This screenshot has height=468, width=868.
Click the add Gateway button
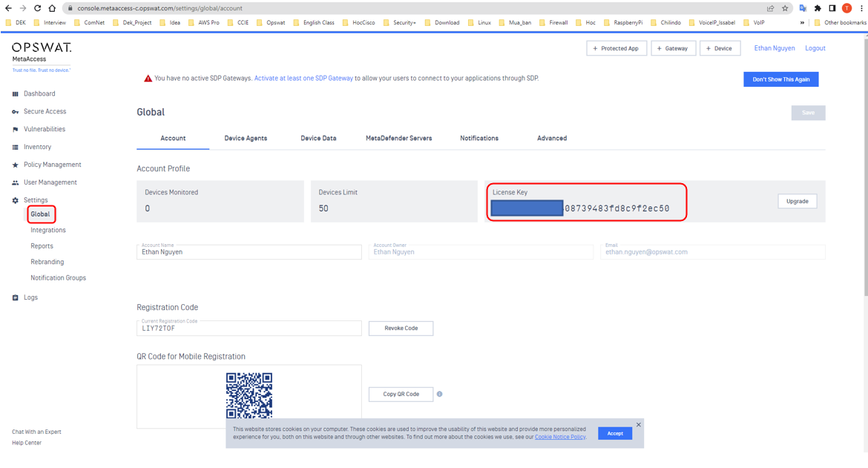(x=673, y=49)
